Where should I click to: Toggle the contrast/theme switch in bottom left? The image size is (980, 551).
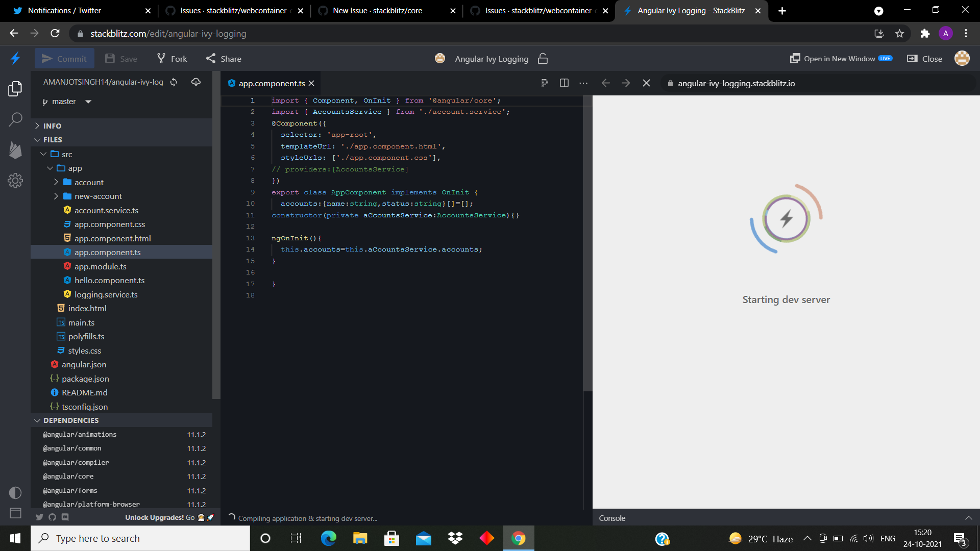pyautogui.click(x=15, y=492)
